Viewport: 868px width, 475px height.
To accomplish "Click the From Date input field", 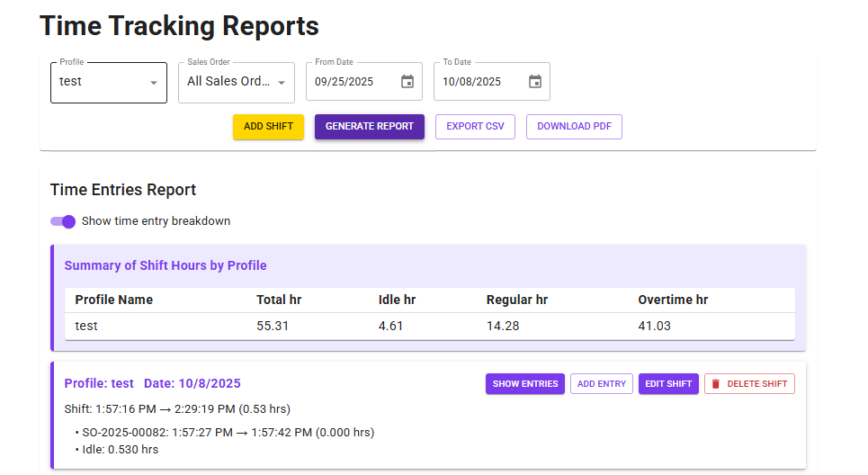I will tap(351, 82).
